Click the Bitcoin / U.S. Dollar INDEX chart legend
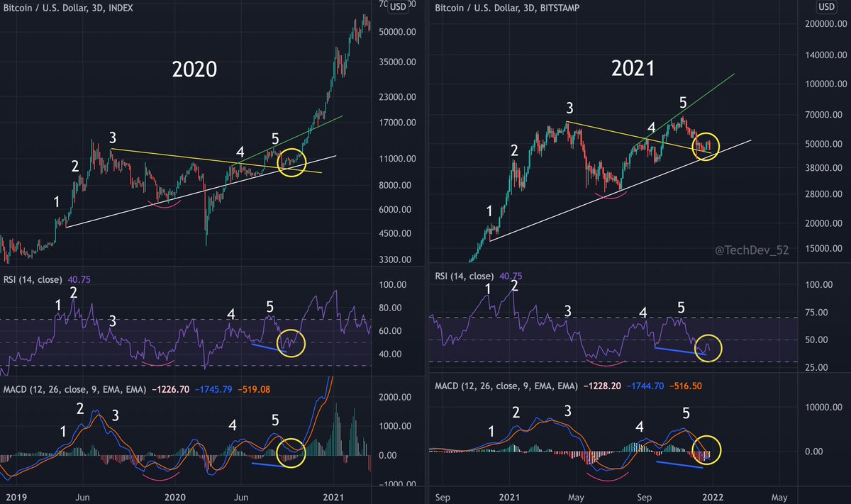Image resolution: width=851 pixels, height=504 pixels. (67, 9)
